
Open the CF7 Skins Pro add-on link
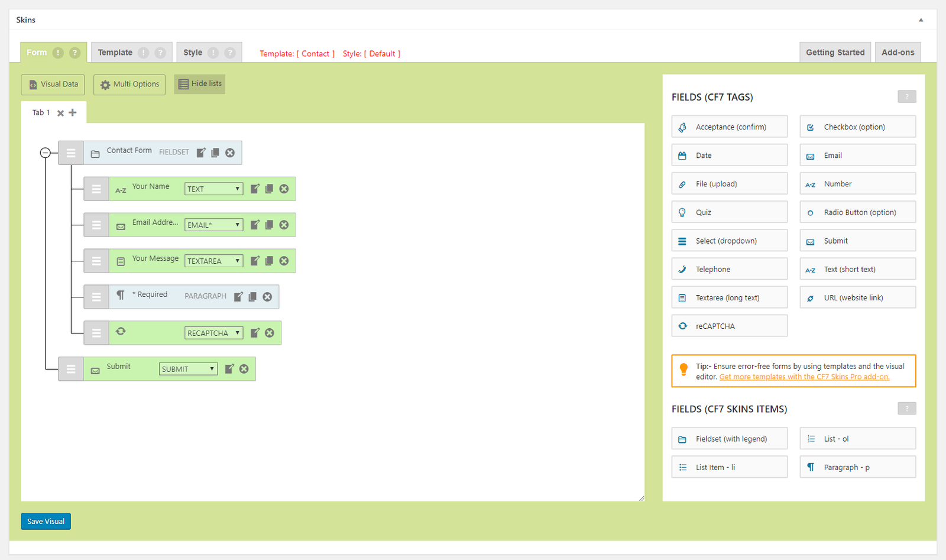[x=804, y=377]
